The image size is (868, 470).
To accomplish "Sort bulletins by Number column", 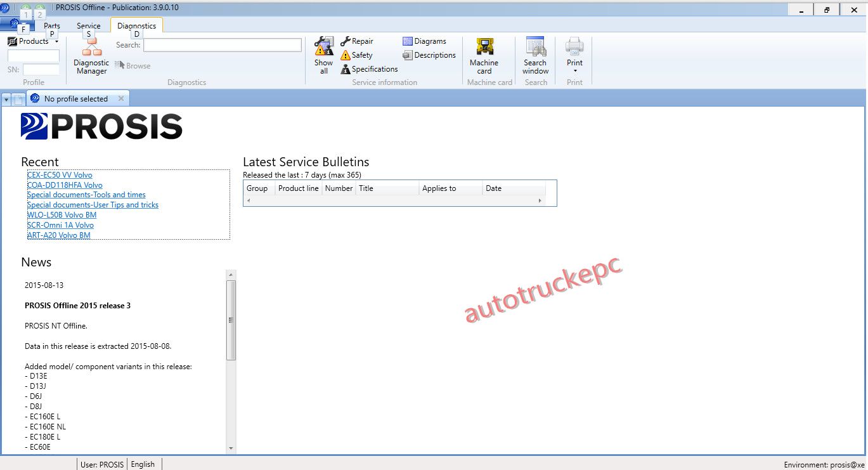I will click(339, 188).
